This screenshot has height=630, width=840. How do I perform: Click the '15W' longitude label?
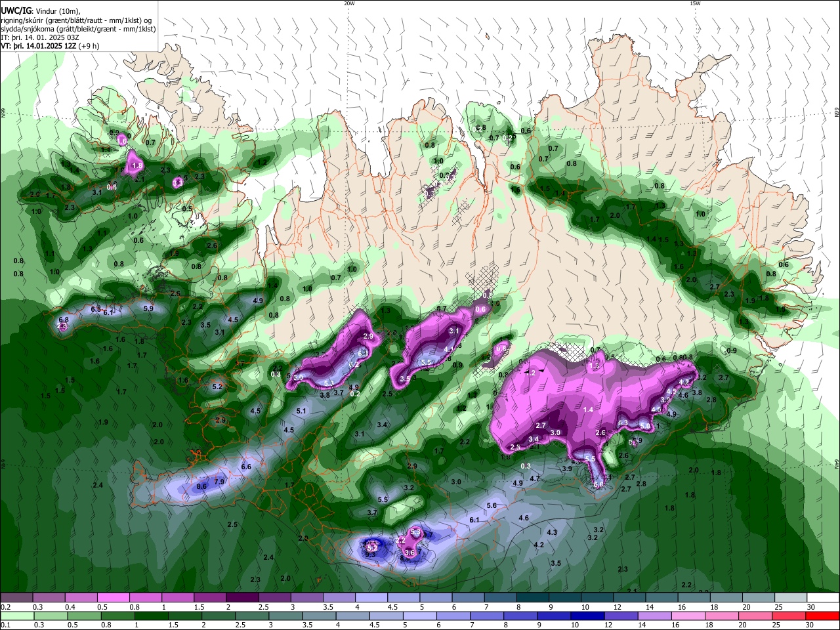point(695,3)
